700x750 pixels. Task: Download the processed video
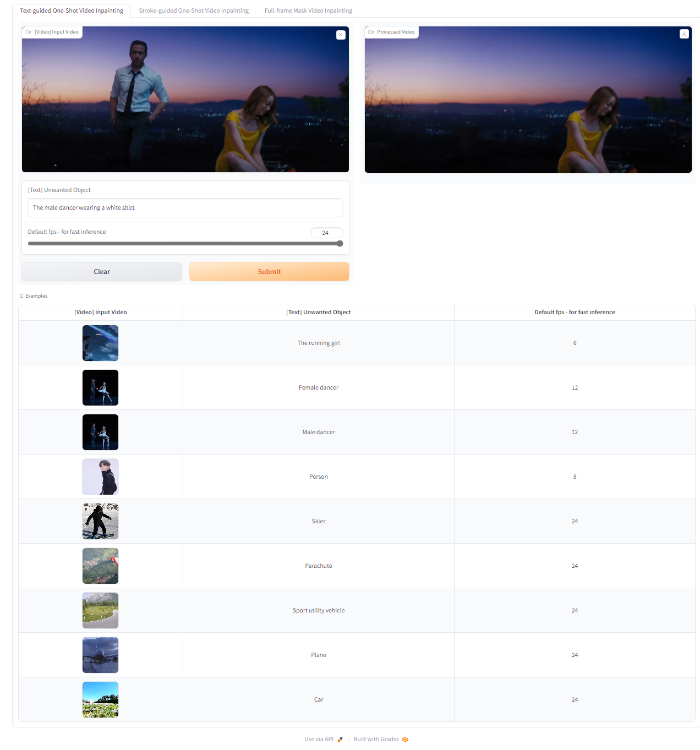(x=684, y=34)
